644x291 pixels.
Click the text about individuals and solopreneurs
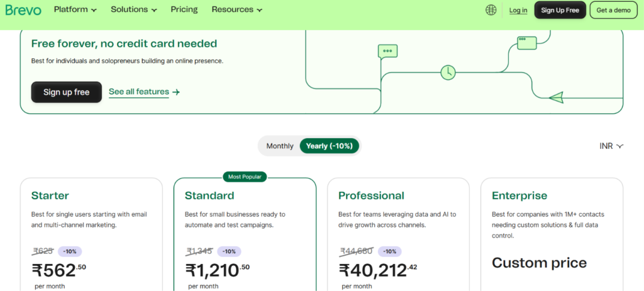tap(127, 61)
